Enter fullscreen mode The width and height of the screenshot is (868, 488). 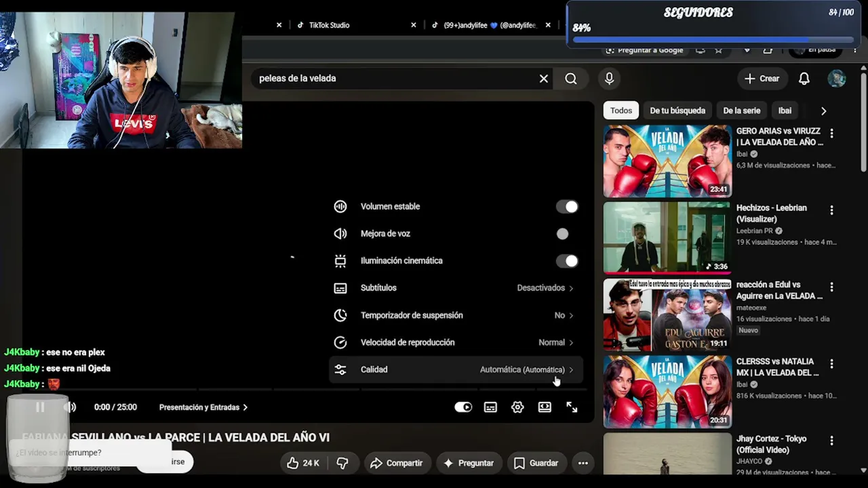tap(572, 407)
